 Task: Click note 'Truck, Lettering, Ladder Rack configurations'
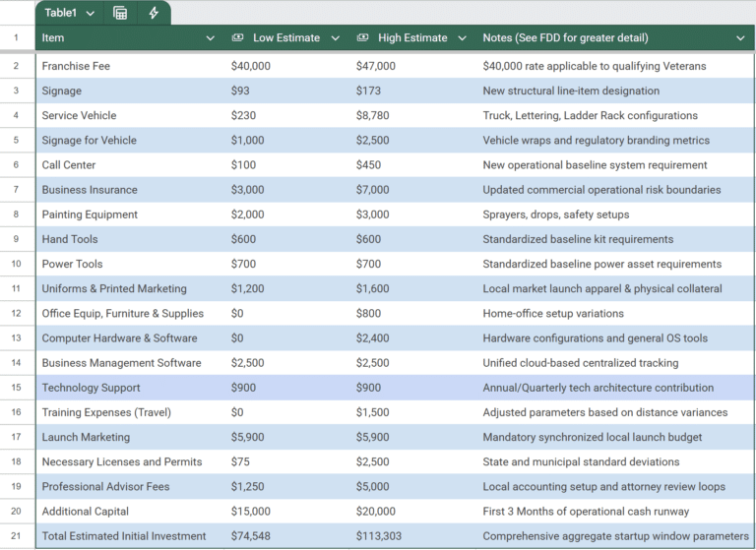(591, 116)
